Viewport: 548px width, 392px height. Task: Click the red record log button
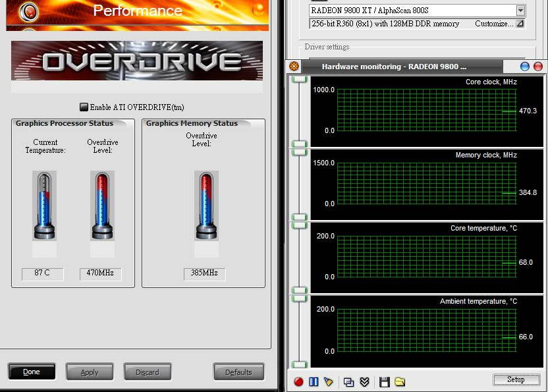tap(298, 381)
